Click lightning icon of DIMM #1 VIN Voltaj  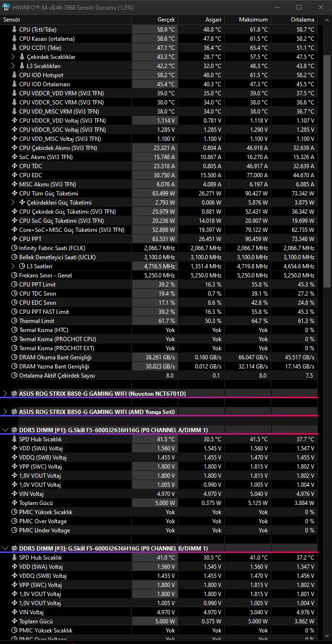click(14, 494)
